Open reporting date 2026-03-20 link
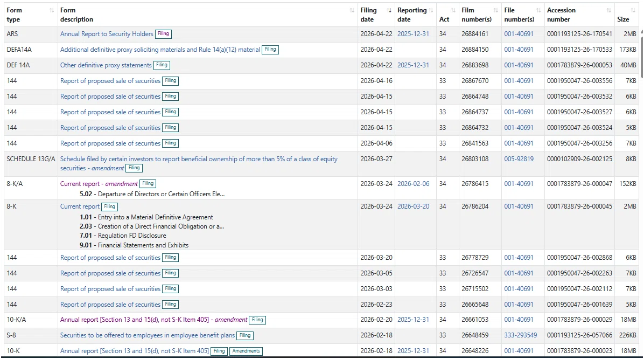 click(413, 206)
